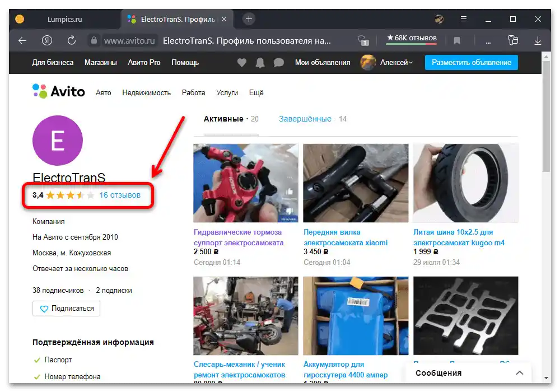Open the 68K отзывов site rating
The height and width of the screenshot is (392, 560).
point(412,38)
